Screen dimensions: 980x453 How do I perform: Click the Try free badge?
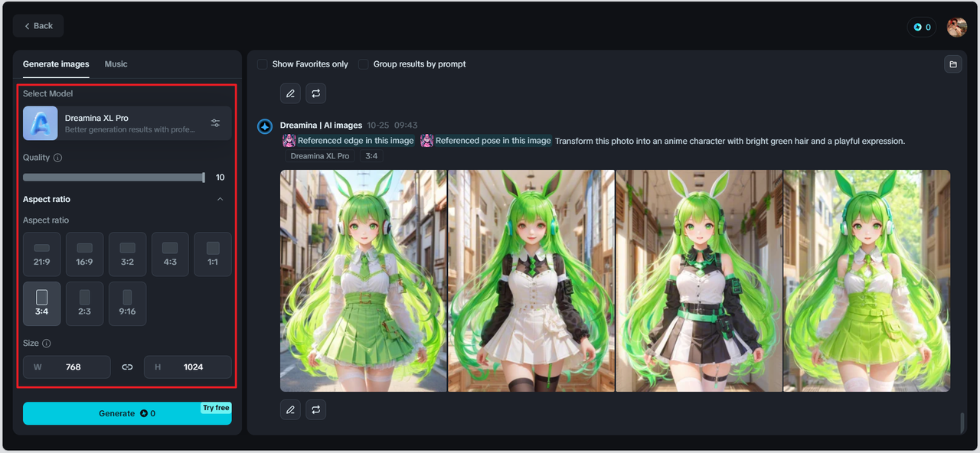(216, 408)
